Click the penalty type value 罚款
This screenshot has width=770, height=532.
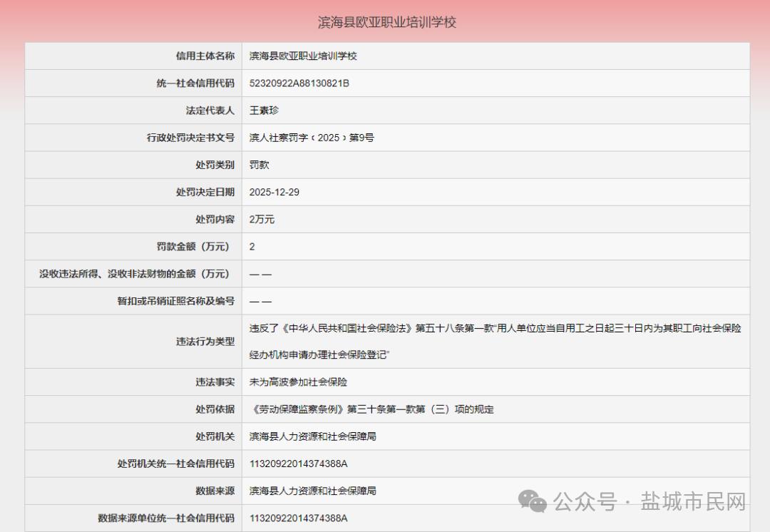coord(258,165)
